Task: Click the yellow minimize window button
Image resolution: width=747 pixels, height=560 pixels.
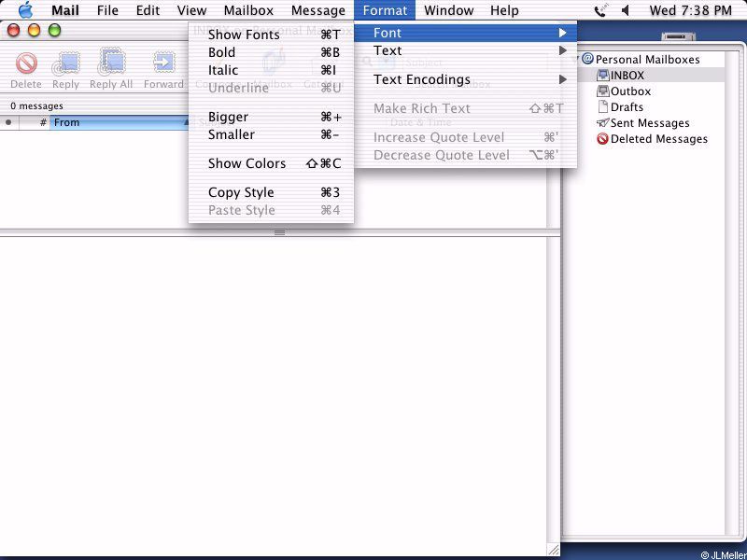Action: click(34, 31)
